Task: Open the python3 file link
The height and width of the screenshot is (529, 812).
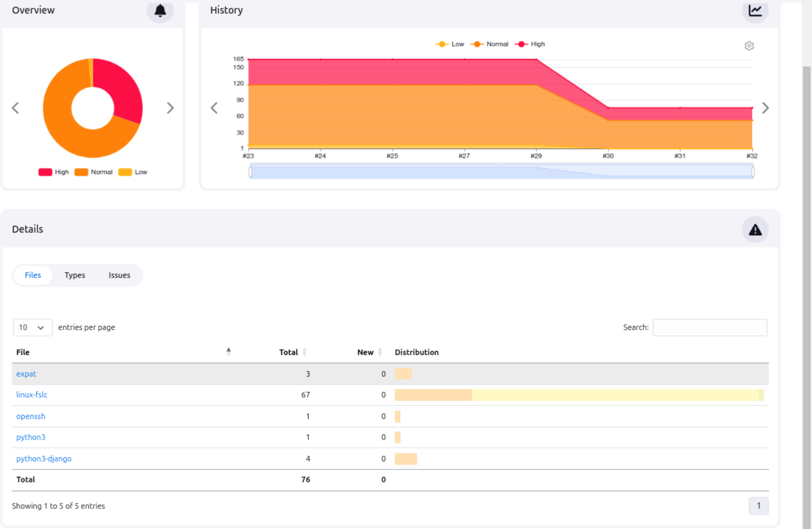Action: tap(31, 437)
